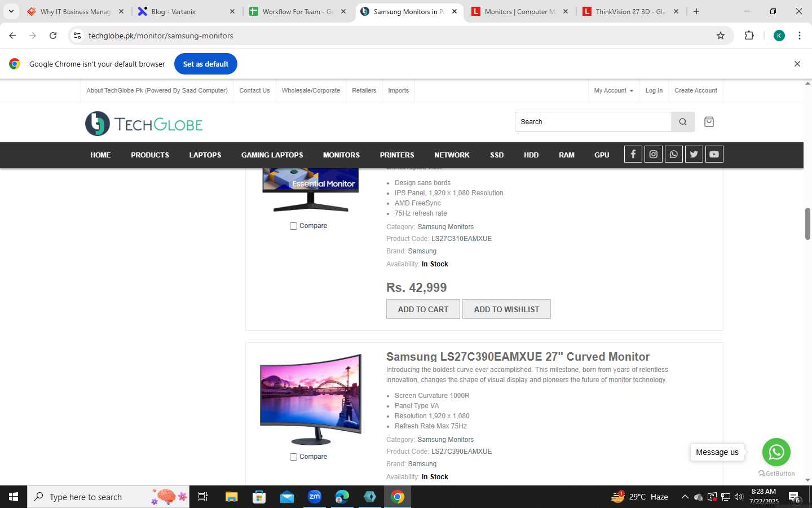Open SSD menu item
This screenshot has width=812, height=508.
point(497,155)
